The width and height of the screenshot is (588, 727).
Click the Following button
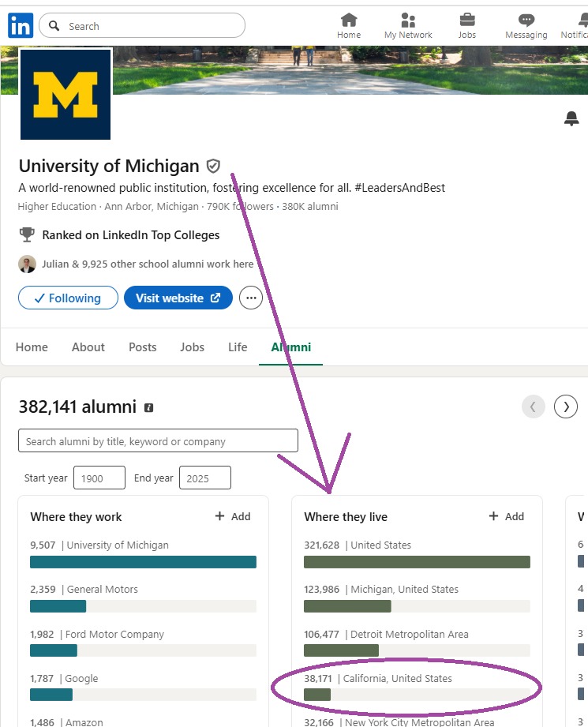click(68, 298)
